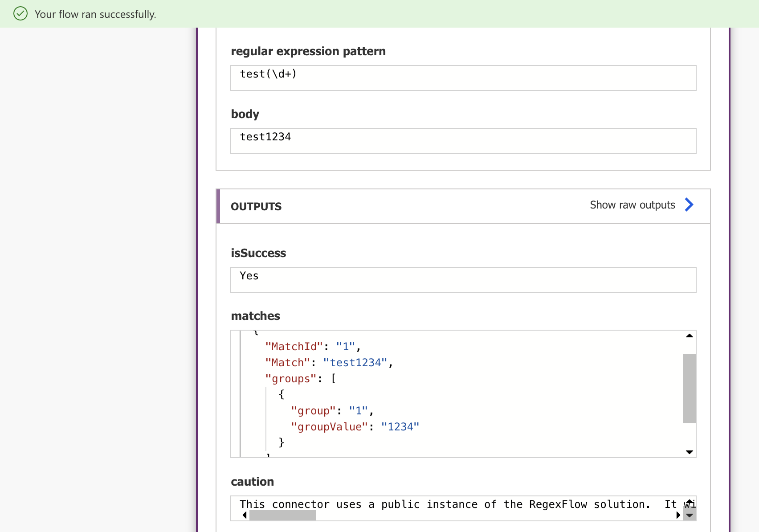Click the body field containing test1234

click(x=462, y=141)
